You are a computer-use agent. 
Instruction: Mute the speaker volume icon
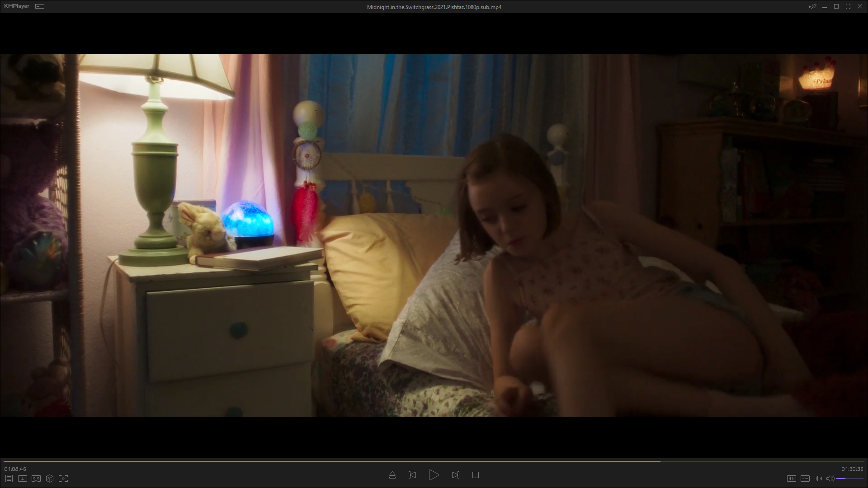pos(830,479)
